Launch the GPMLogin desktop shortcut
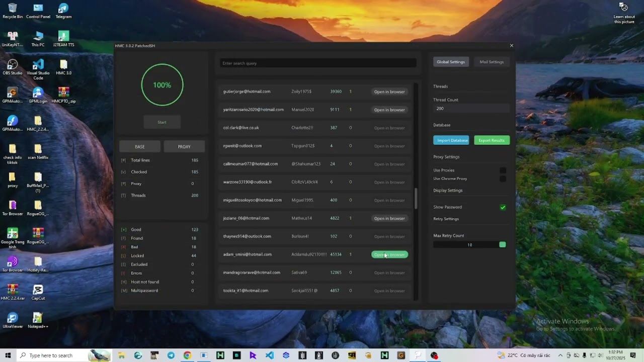The image size is (644, 362). 38,95
